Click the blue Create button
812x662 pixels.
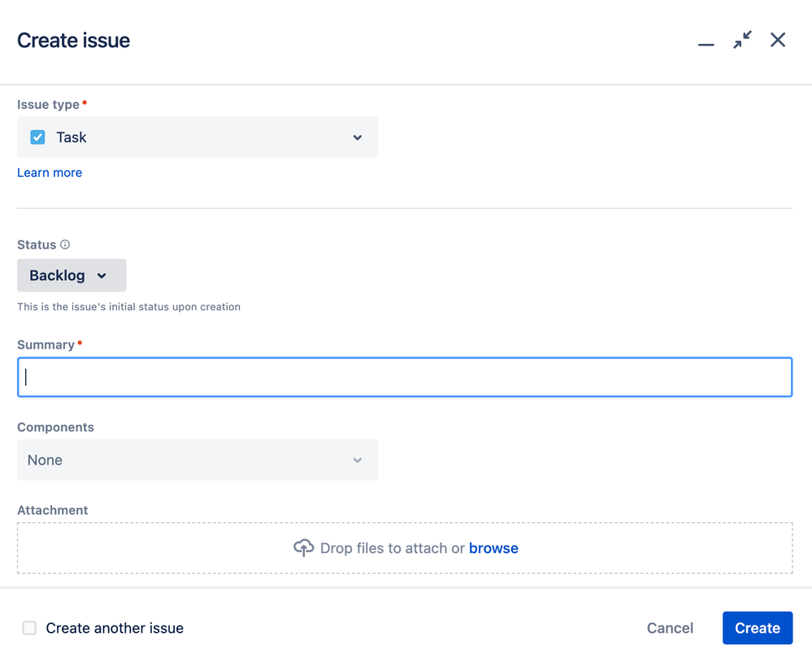(x=758, y=628)
